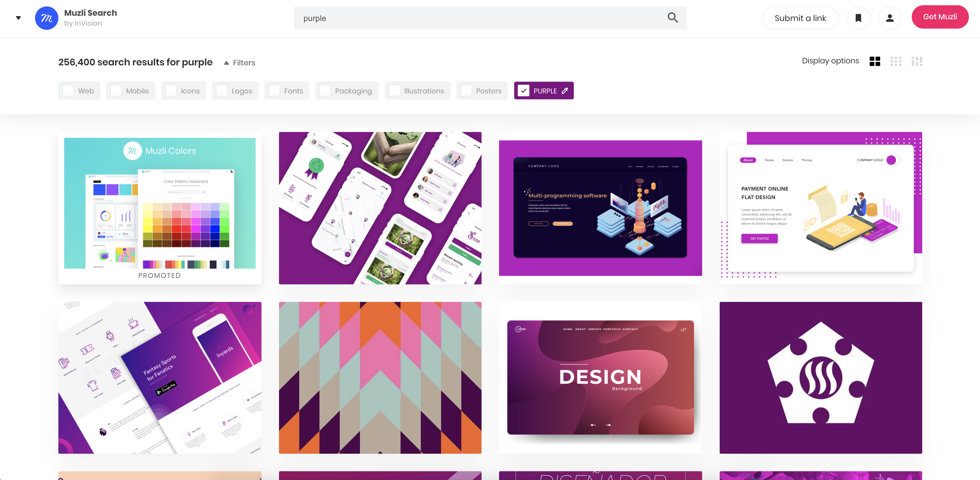Open the account profile icon
The height and width of the screenshot is (480, 980).
click(890, 18)
